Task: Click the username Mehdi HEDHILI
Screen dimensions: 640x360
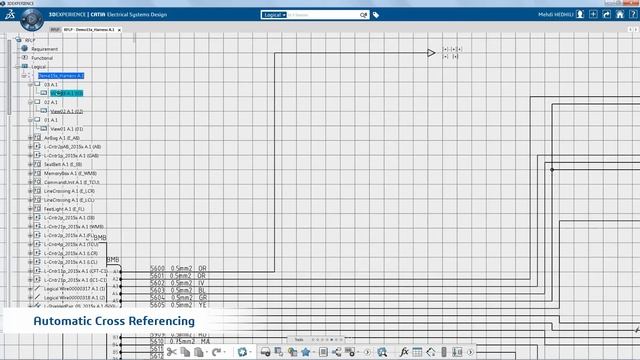Action: point(556,15)
